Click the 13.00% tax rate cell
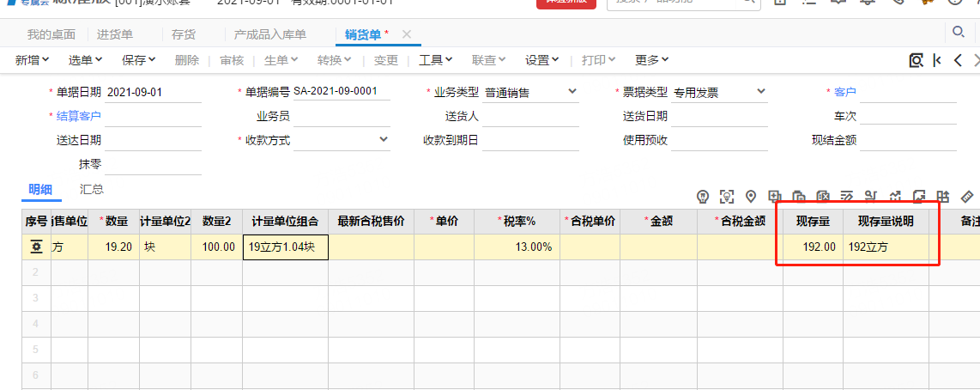 pos(517,247)
